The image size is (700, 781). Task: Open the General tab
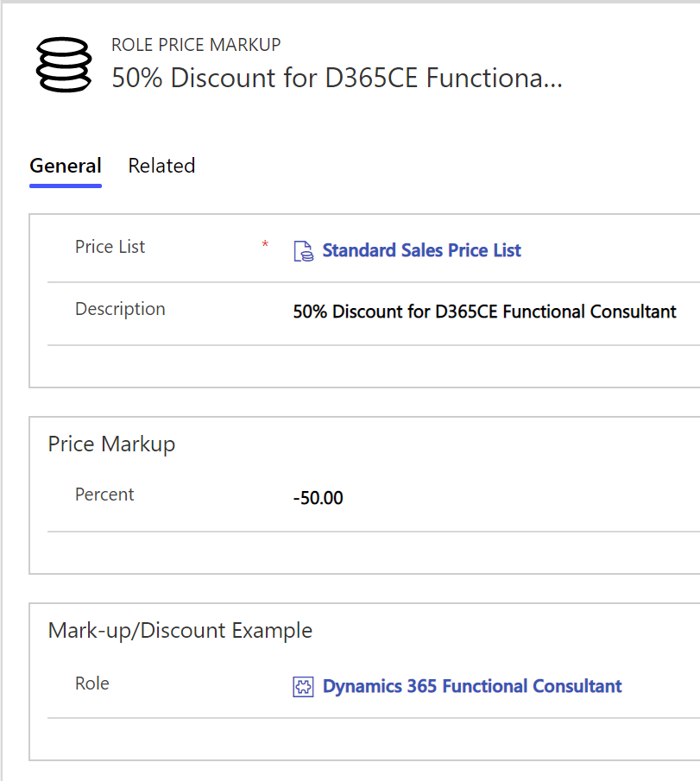tap(66, 166)
